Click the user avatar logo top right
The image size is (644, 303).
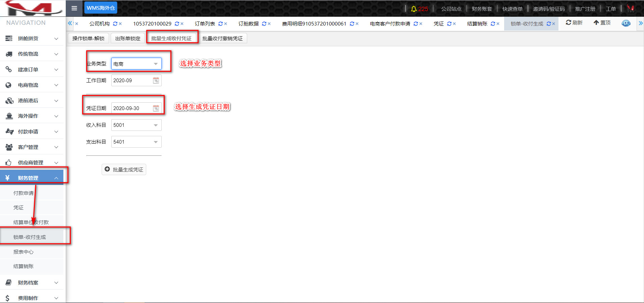631,8
